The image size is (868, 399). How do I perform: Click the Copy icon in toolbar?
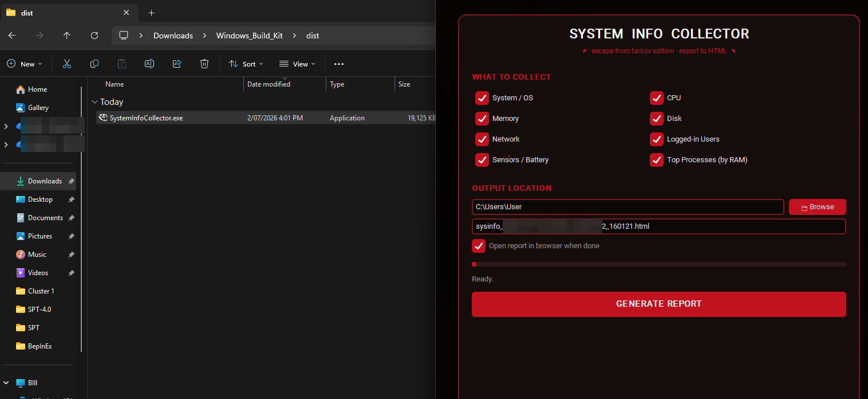[94, 64]
